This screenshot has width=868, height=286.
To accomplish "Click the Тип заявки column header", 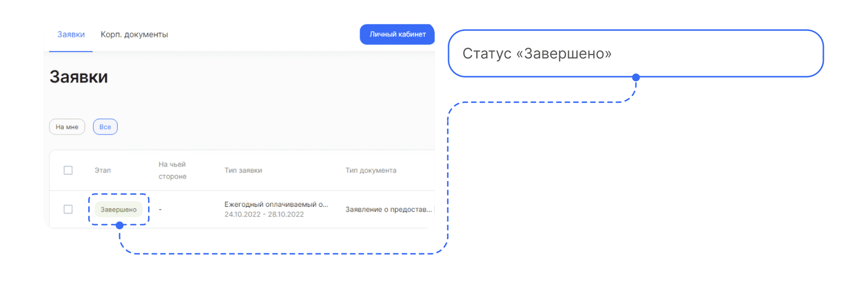I will pos(243,171).
